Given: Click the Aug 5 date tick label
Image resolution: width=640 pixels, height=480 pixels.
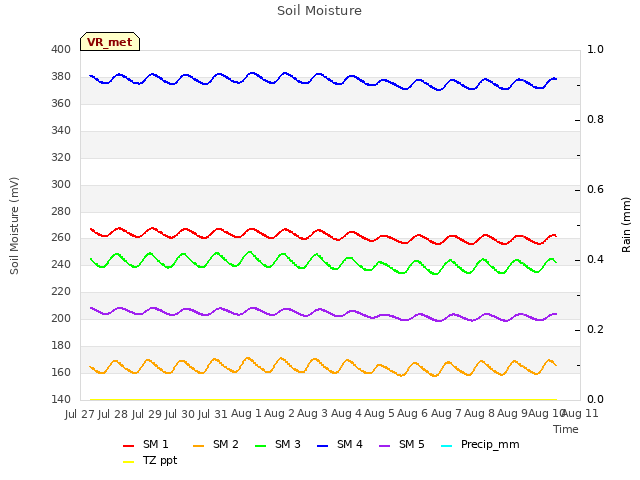Looking at the screenshot, I should (379, 414).
